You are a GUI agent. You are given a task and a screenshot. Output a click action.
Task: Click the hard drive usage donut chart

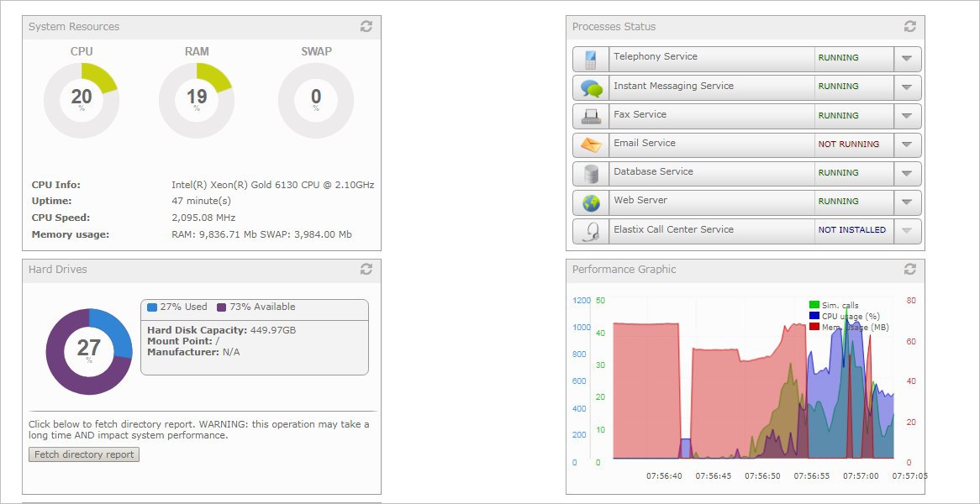89,351
